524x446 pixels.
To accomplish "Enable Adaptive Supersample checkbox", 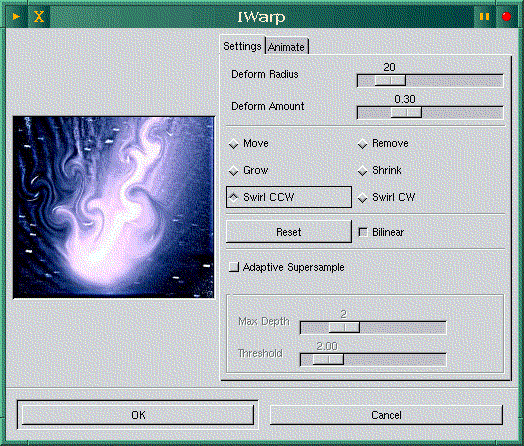I will click(x=234, y=267).
